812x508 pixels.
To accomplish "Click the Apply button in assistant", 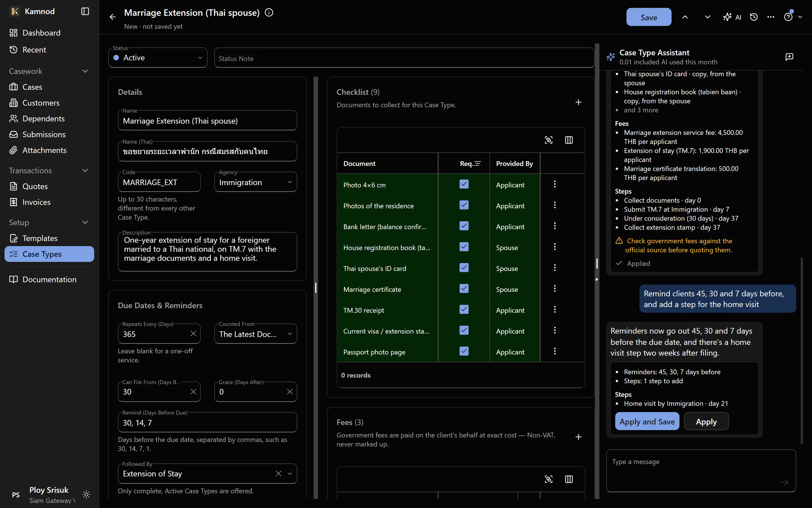I will 706,421.
